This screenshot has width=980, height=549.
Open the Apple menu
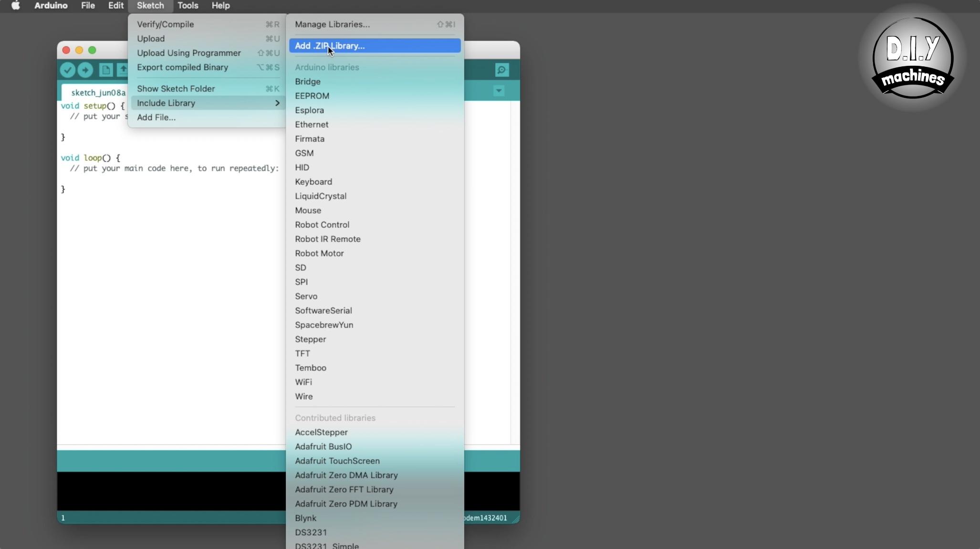click(x=16, y=6)
